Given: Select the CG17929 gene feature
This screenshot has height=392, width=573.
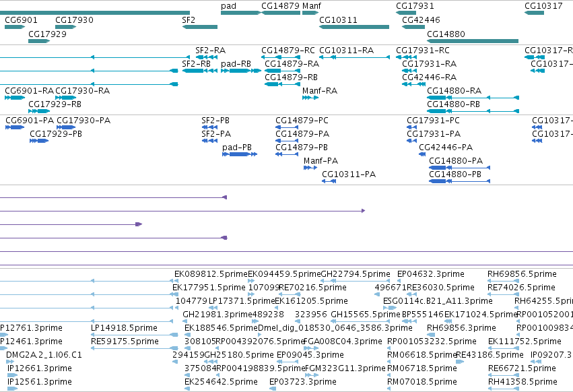Looking at the screenshot, I should [39, 41].
